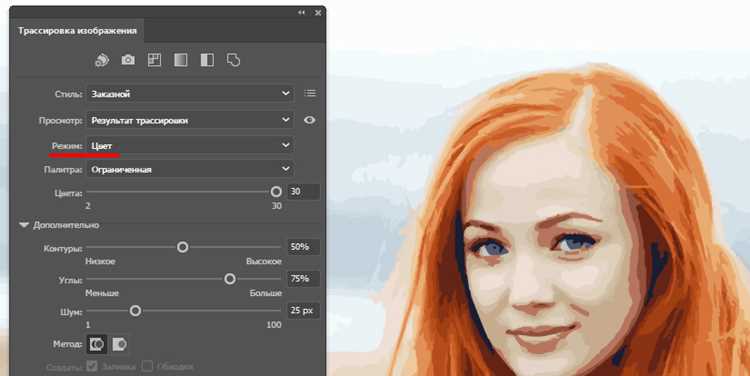Image resolution: width=750 pixels, height=376 pixels.
Task: Apply the Low Color preset icon
Action: 154,60
